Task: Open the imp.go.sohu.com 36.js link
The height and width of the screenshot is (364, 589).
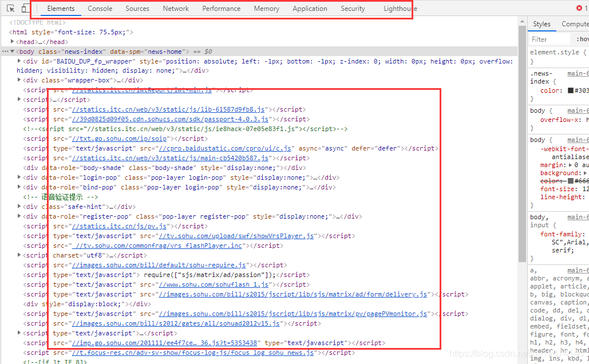Action: click(164, 343)
